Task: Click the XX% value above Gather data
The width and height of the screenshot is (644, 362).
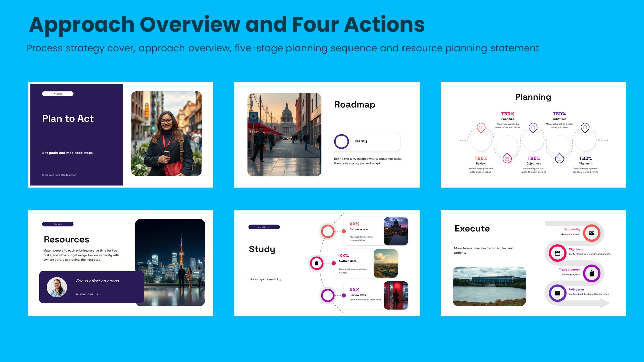Action: point(344,256)
